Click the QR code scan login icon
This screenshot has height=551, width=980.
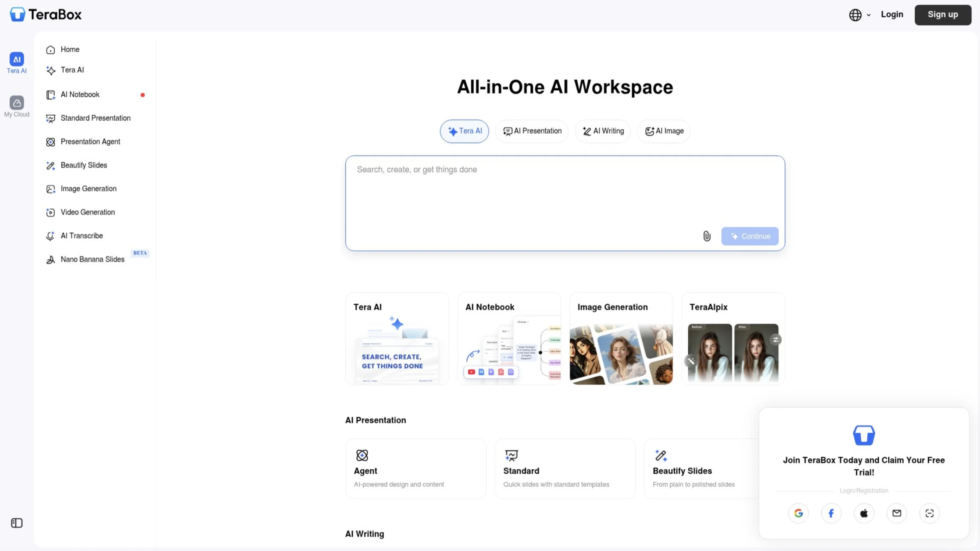point(929,513)
